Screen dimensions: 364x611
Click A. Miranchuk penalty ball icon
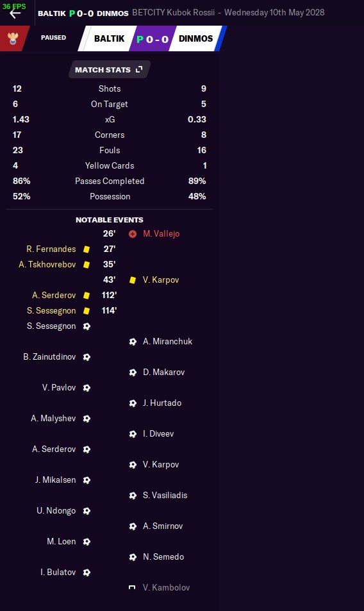point(133,342)
